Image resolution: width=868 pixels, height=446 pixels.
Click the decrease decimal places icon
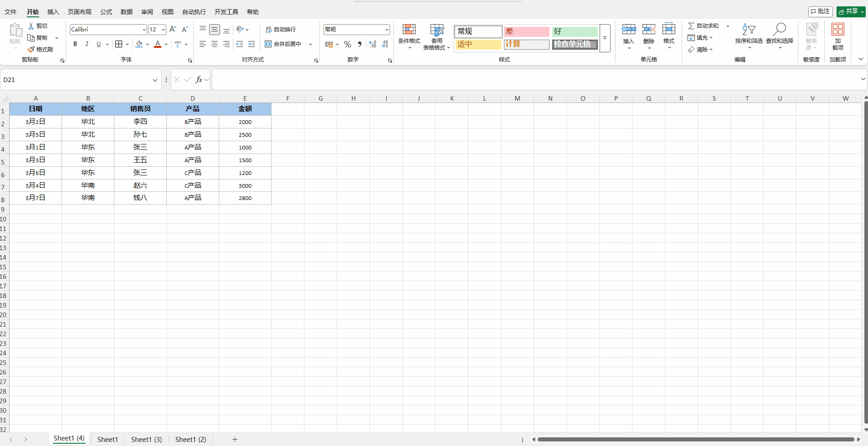click(385, 44)
